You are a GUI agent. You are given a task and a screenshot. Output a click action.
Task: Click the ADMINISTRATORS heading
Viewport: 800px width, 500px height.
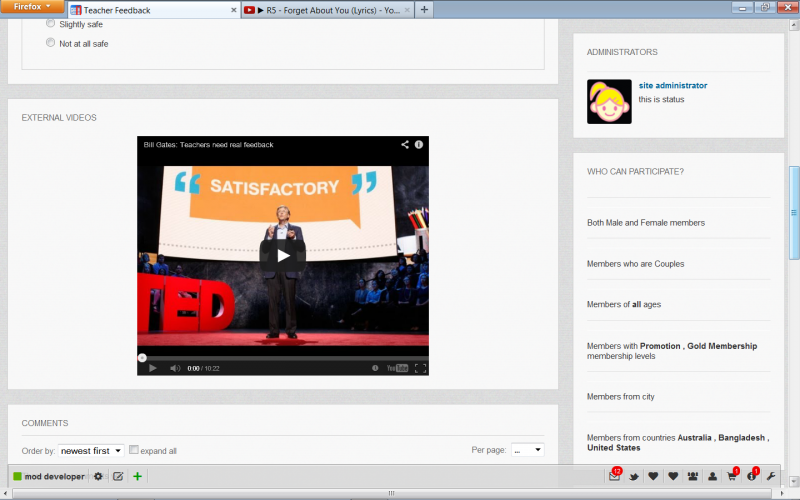tap(622, 52)
